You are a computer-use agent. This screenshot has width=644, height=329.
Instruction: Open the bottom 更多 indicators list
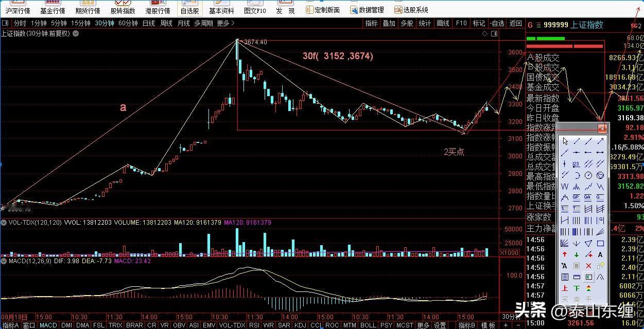click(x=423, y=325)
